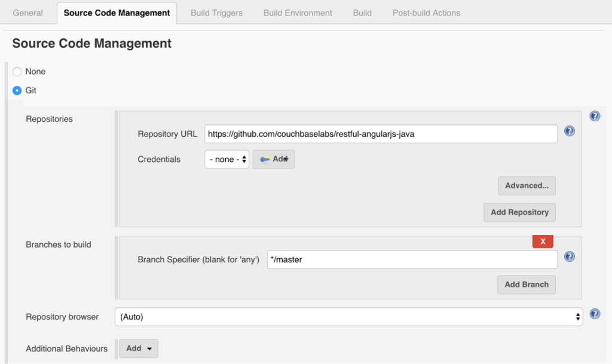Expand the Additional Behaviours Add menu
The image size is (612, 364).
click(x=138, y=348)
